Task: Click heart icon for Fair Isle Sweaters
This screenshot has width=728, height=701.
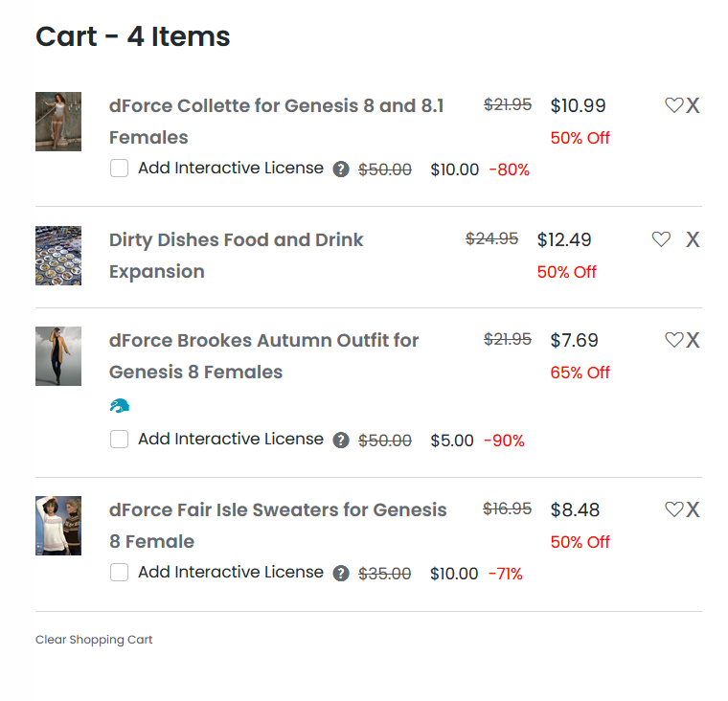Action: 673,509
